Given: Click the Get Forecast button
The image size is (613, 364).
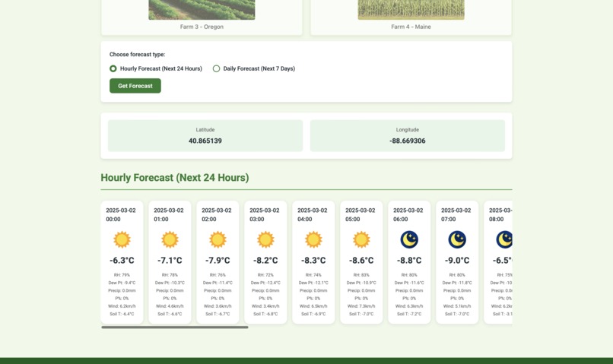Looking at the screenshot, I should 135,86.
